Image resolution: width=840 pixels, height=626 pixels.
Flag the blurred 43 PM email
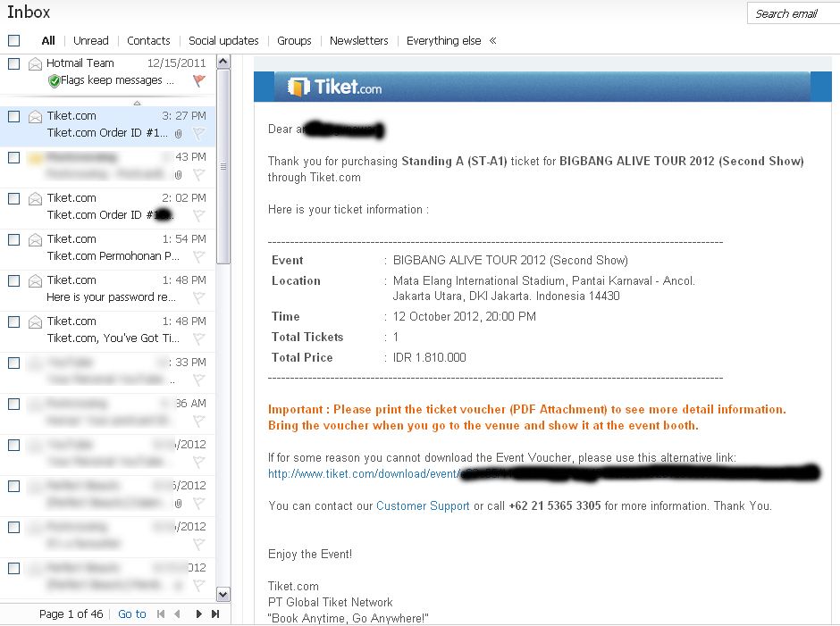(198, 174)
